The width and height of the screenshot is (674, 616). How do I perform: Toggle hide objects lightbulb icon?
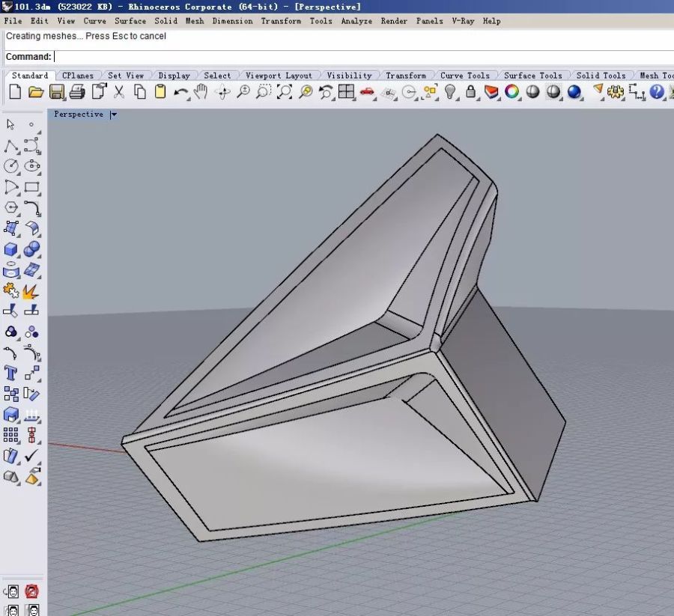tap(450, 92)
